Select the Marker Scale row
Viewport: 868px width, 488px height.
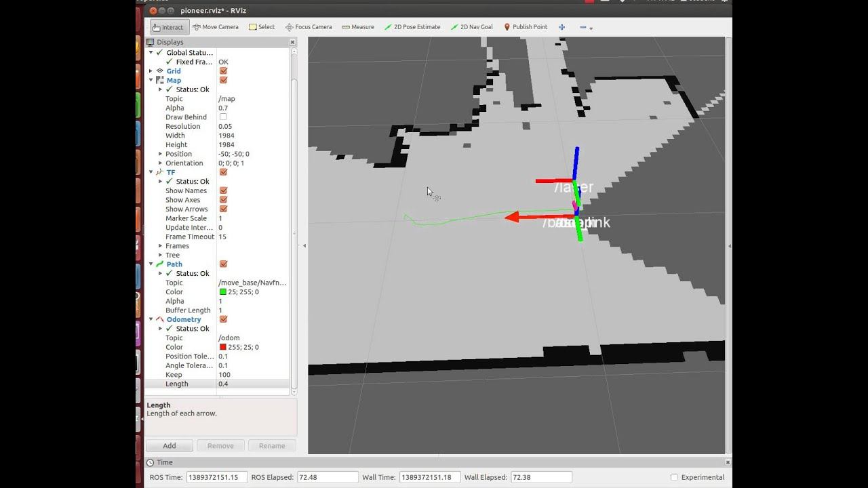coord(217,218)
